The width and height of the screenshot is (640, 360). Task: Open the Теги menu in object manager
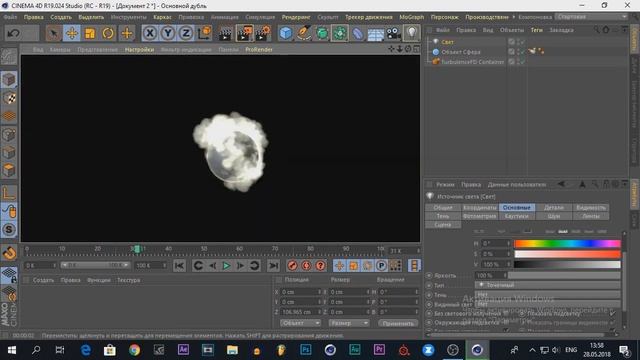point(536,30)
